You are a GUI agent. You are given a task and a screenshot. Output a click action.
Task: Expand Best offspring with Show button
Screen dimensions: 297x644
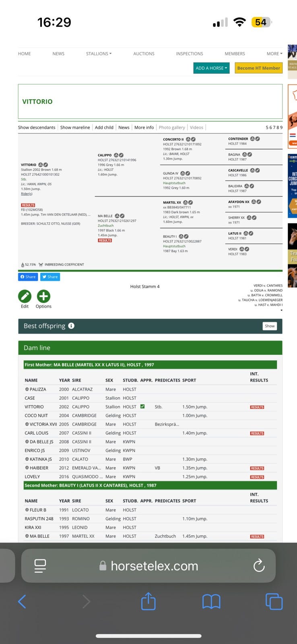pyautogui.click(x=270, y=326)
